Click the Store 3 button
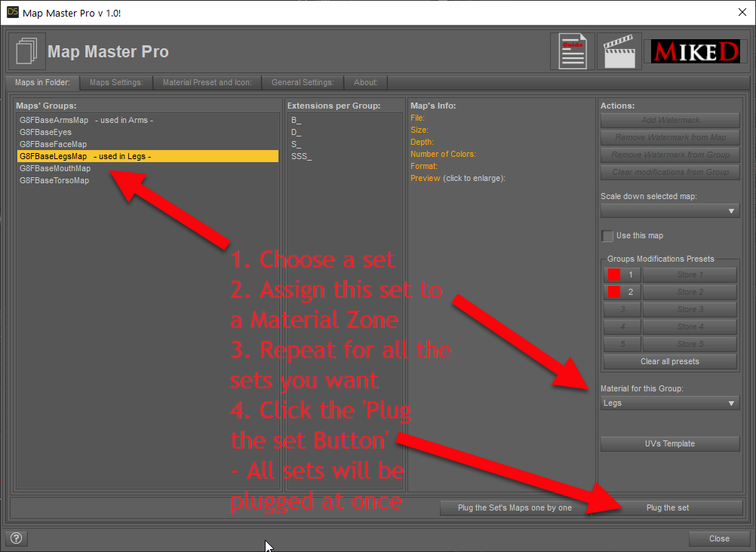Screen dimensions: 756x552 pos(690,309)
